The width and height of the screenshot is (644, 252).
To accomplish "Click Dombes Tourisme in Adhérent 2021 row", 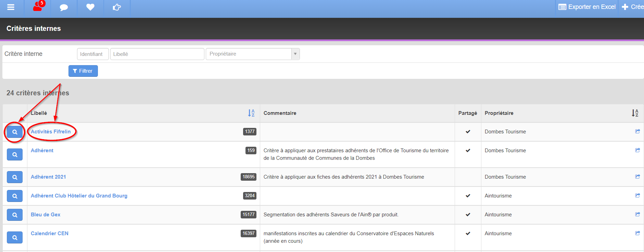I will tap(505, 177).
